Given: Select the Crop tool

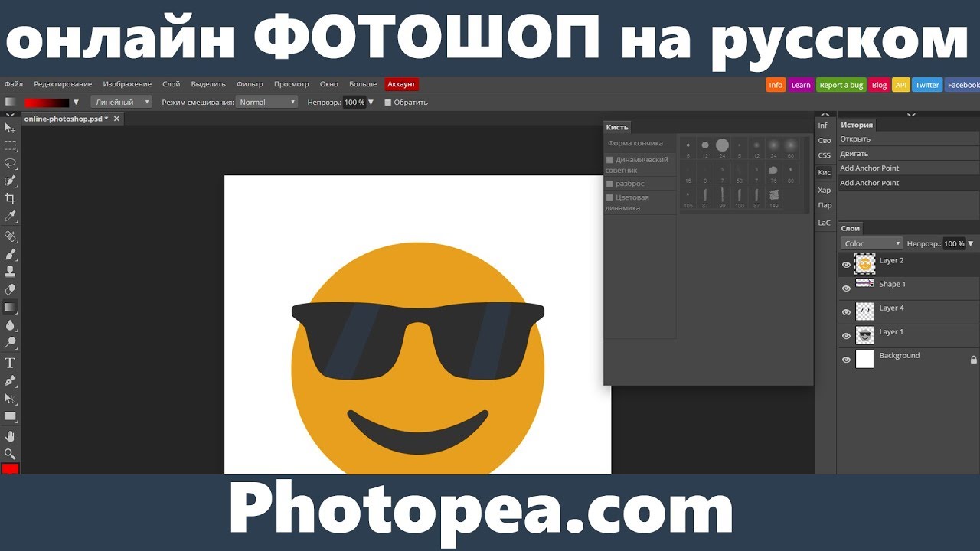Looking at the screenshot, I should point(10,199).
